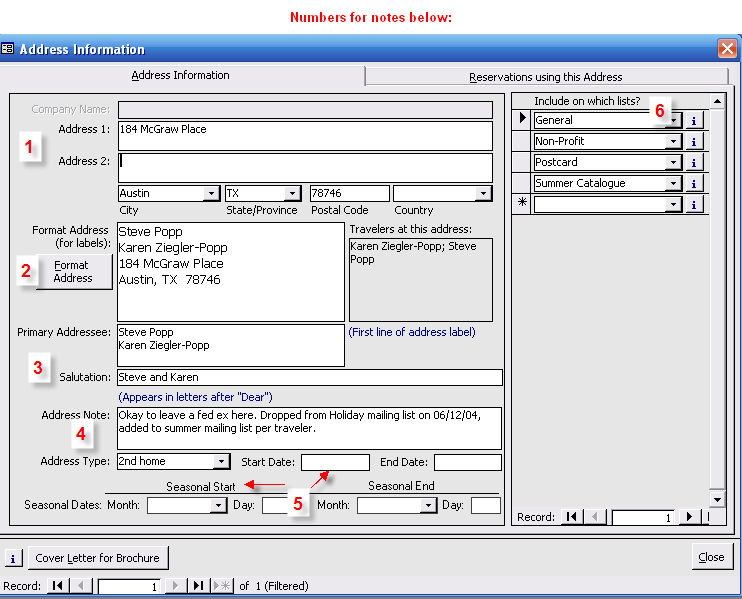Select the Address Information tab

pyautogui.click(x=181, y=75)
